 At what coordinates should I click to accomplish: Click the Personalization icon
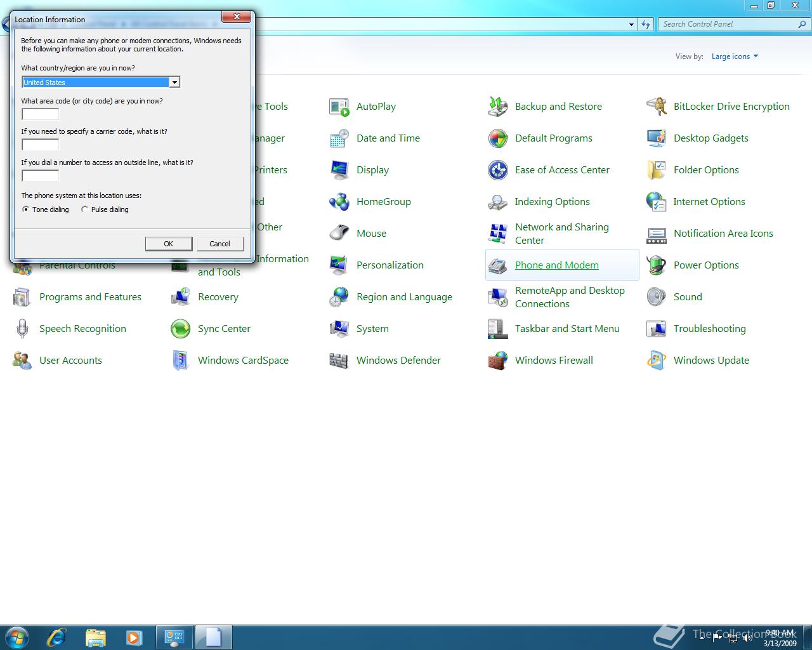[x=339, y=265]
